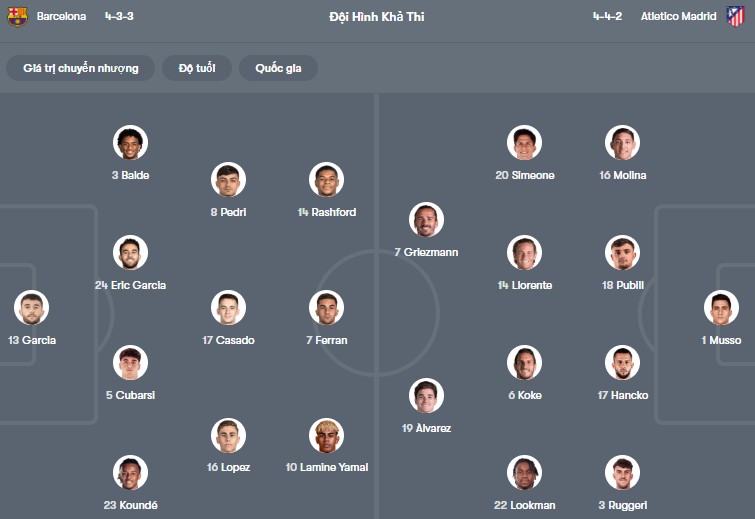
Task: Toggle the Độ tuổi filter chip
Action: [x=197, y=68]
